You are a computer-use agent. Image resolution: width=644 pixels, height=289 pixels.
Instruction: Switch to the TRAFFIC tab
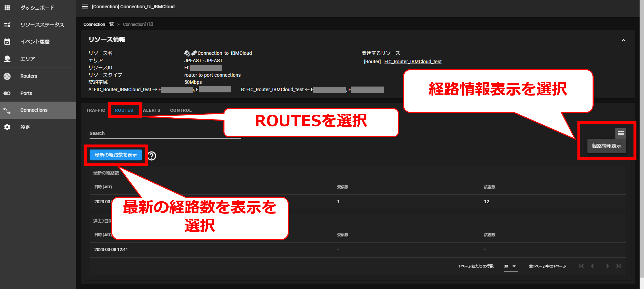(96, 110)
